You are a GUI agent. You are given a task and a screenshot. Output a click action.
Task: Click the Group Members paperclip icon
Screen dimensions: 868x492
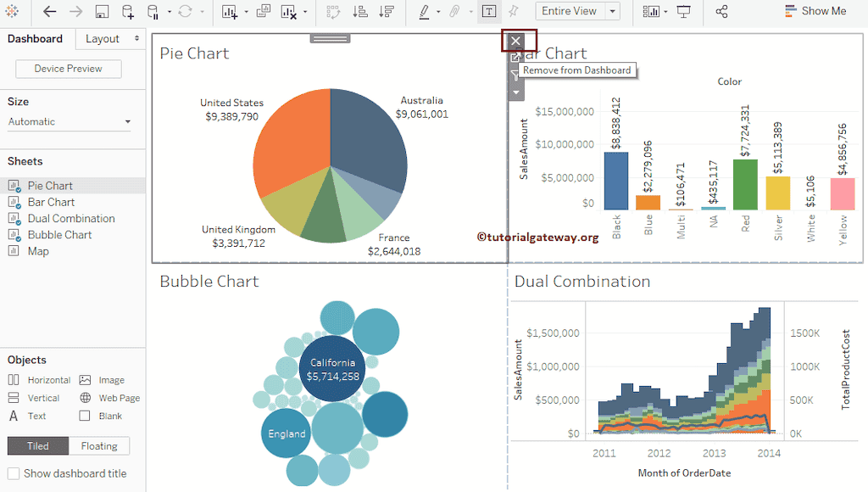click(454, 11)
